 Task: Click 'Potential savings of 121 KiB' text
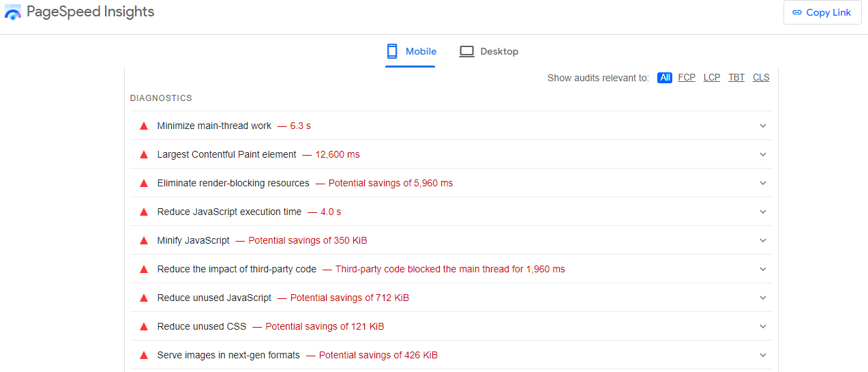pos(325,326)
